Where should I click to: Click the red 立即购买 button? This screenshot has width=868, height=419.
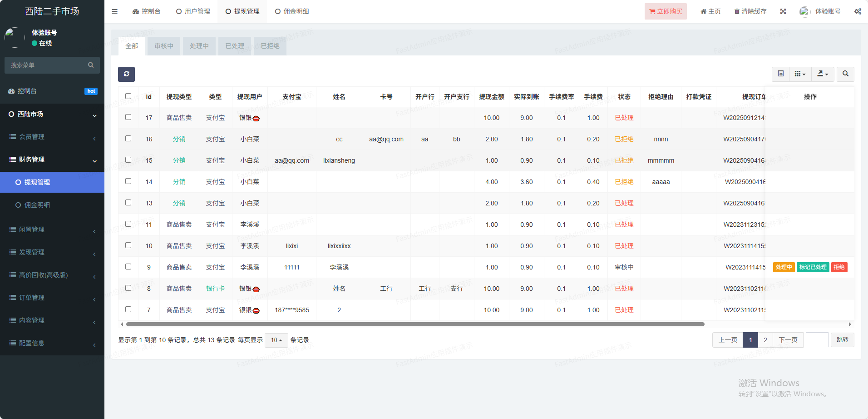pyautogui.click(x=666, y=11)
